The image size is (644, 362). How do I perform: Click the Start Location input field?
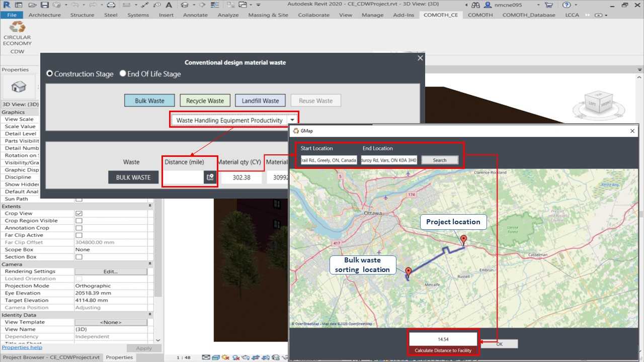(x=329, y=160)
